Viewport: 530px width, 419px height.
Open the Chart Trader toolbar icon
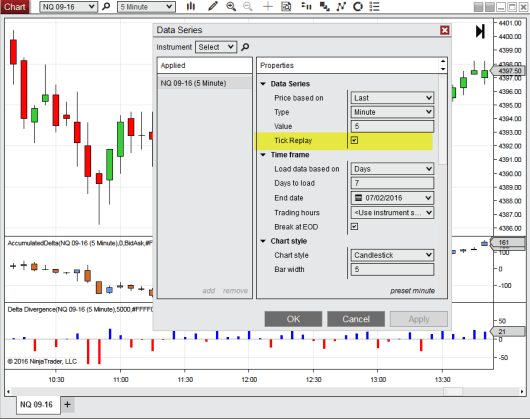[x=325, y=6]
